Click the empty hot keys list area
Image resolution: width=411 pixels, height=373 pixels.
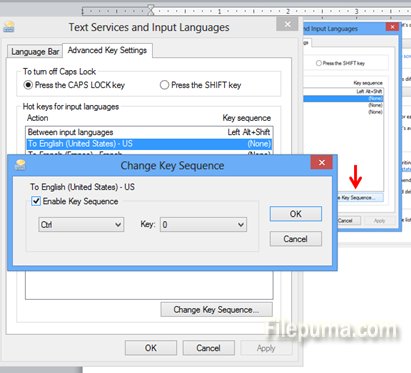pyautogui.click(x=149, y=285)
